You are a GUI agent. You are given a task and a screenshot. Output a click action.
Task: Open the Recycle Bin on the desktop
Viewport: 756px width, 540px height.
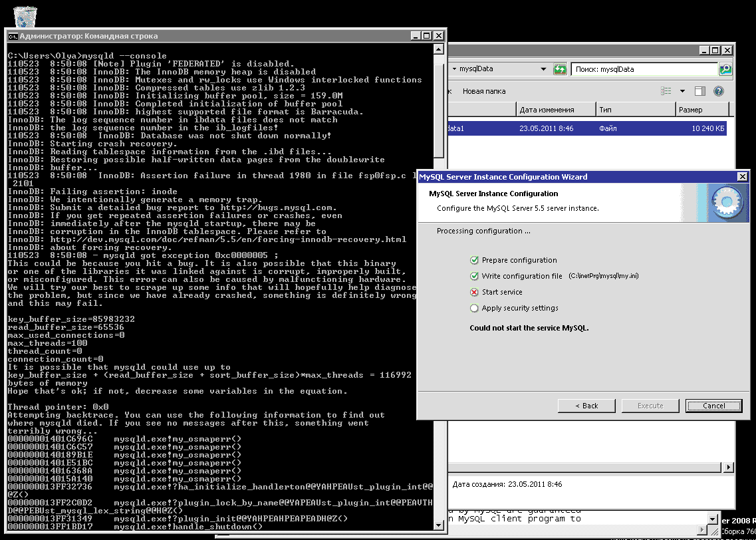(25, 15)
